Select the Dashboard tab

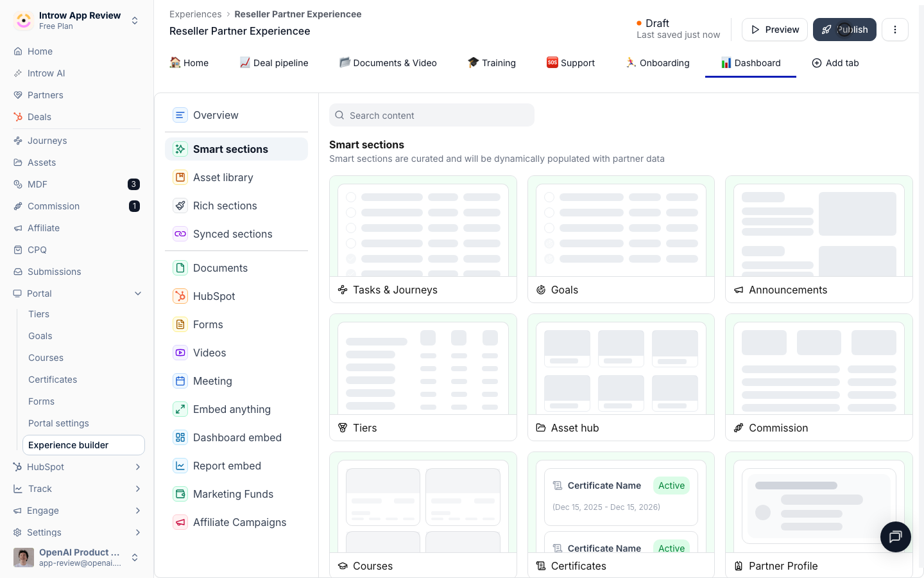751,63
